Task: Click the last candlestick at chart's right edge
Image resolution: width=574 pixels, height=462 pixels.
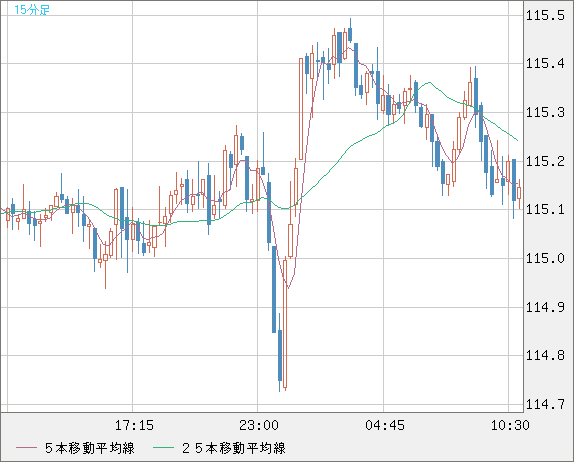Action: 519,193
